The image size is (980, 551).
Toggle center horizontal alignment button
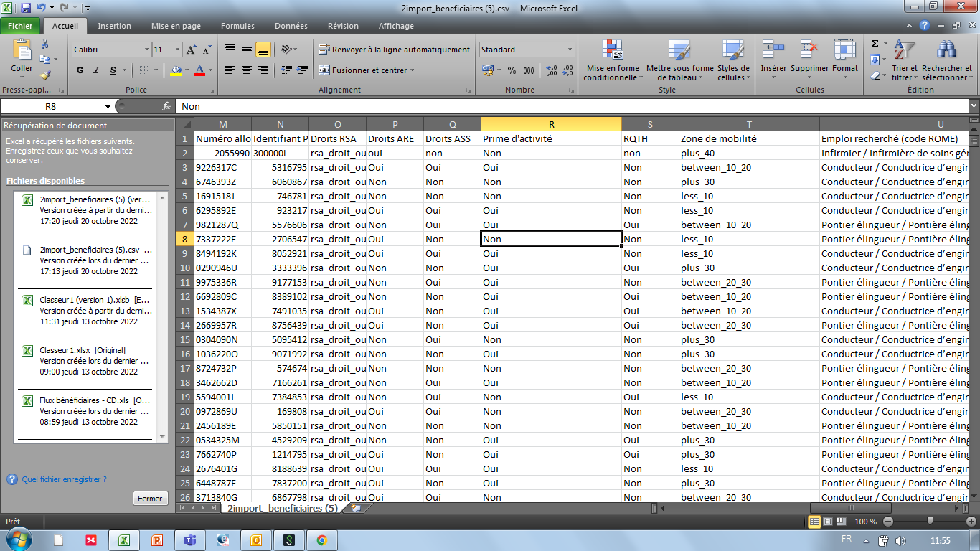246,70
